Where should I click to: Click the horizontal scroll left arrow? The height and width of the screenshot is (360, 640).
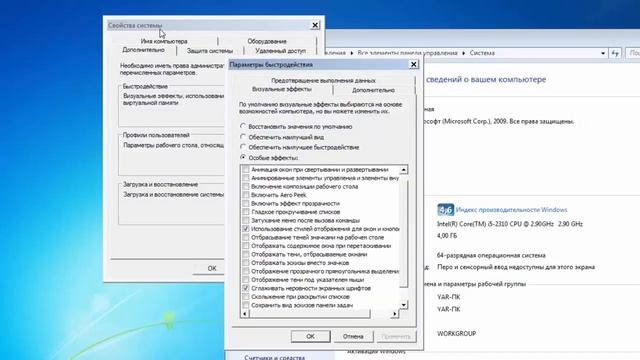pyautogui.click(x=245, y=314)
